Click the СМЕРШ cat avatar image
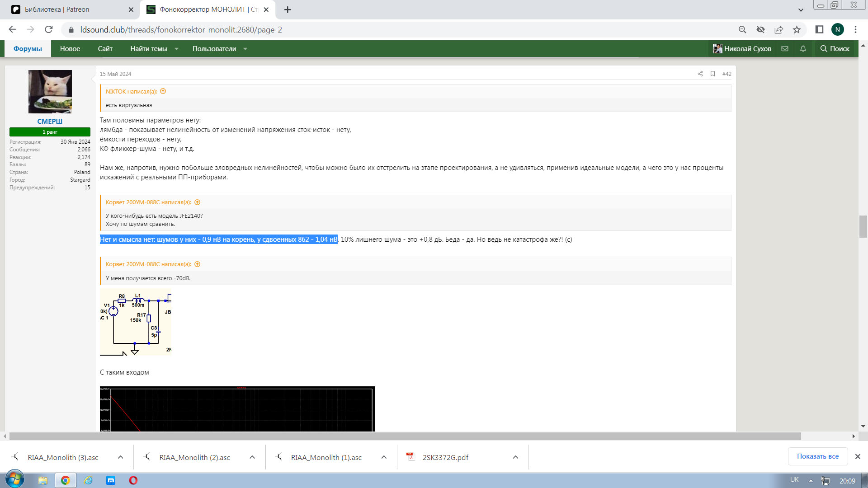This screenshot has width=868, height=488. tap(50, 92)
